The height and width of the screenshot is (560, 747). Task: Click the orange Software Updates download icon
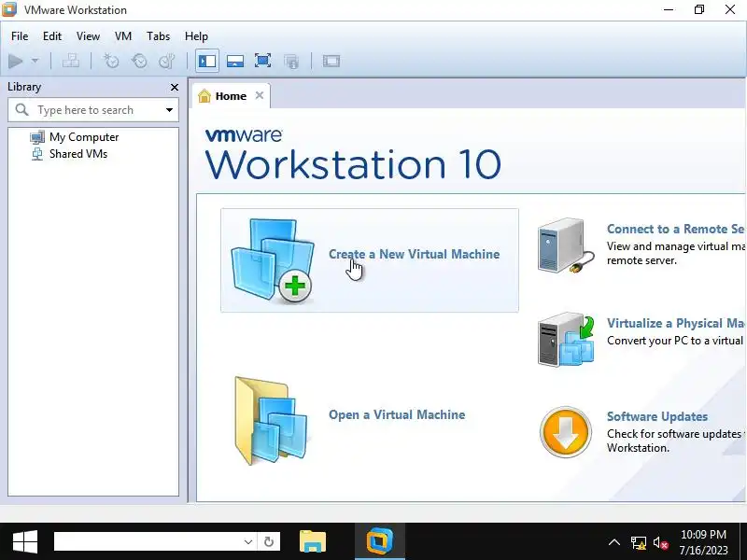(566, 432)
